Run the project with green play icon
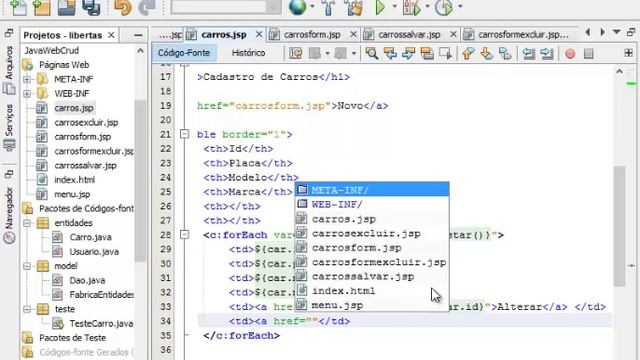The width and height of the screenshot is (640, 360). click(x=380, y=7)
